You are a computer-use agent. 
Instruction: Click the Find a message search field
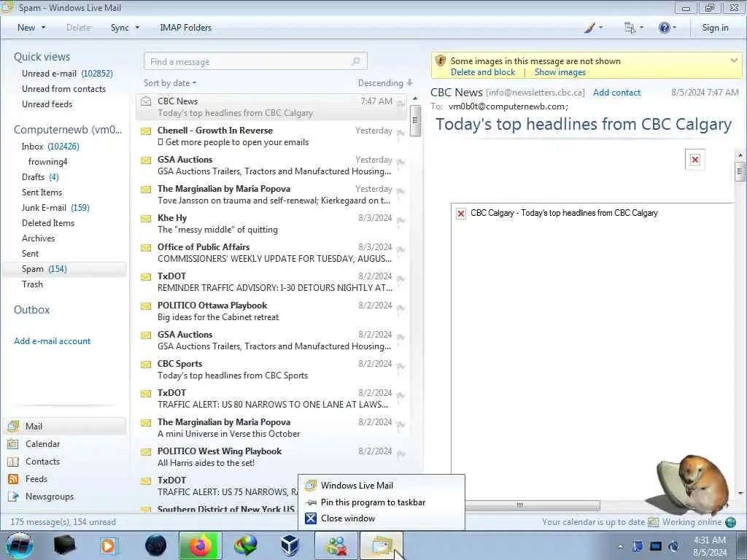[x=255, y=61]
